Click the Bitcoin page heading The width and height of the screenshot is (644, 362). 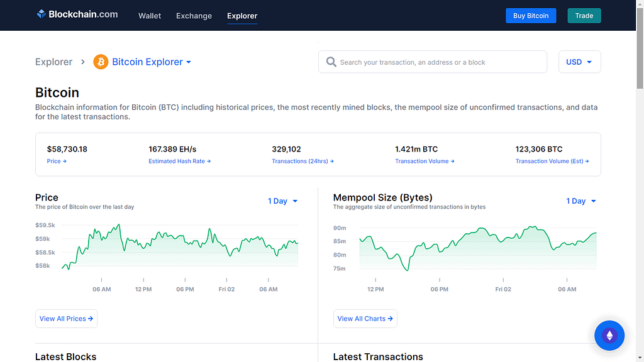click(x=57, y=92)
